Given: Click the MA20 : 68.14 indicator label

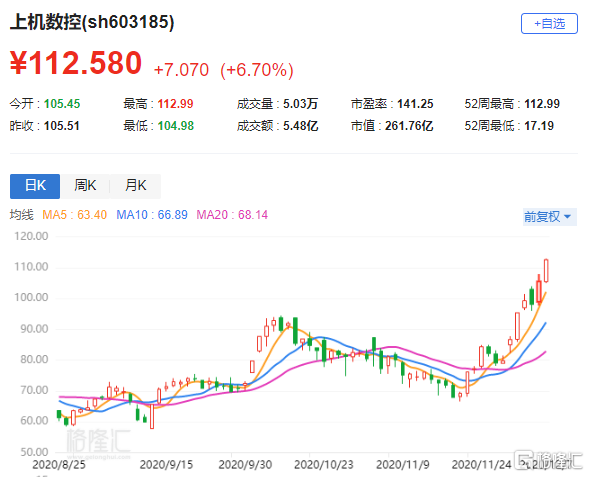Looking at the screenshot, I should coord(232,215).
